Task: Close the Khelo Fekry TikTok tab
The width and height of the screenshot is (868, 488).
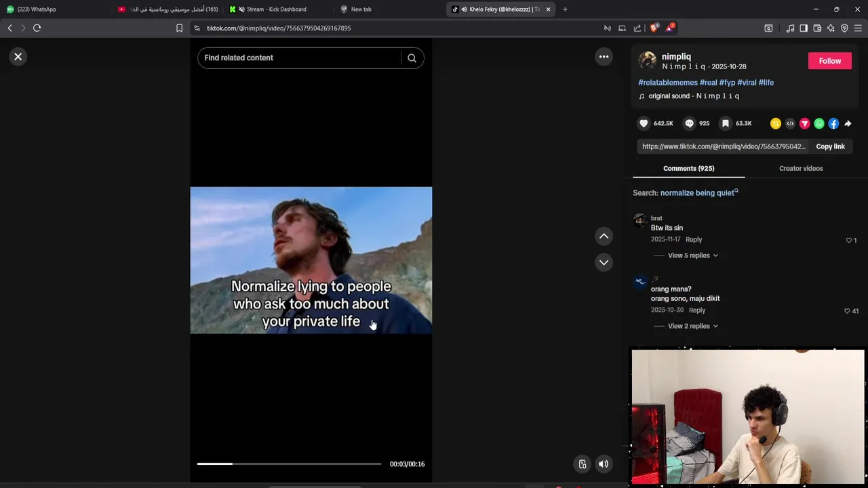Action: tap(549, 9)
